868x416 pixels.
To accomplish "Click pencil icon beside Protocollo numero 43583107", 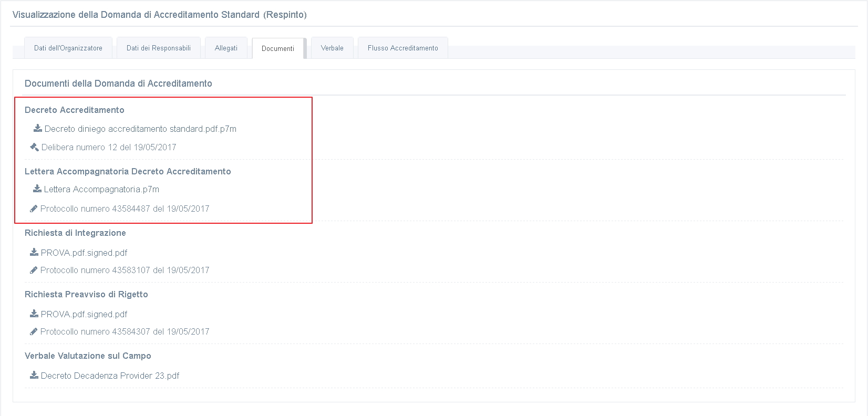I will [34, 270].
